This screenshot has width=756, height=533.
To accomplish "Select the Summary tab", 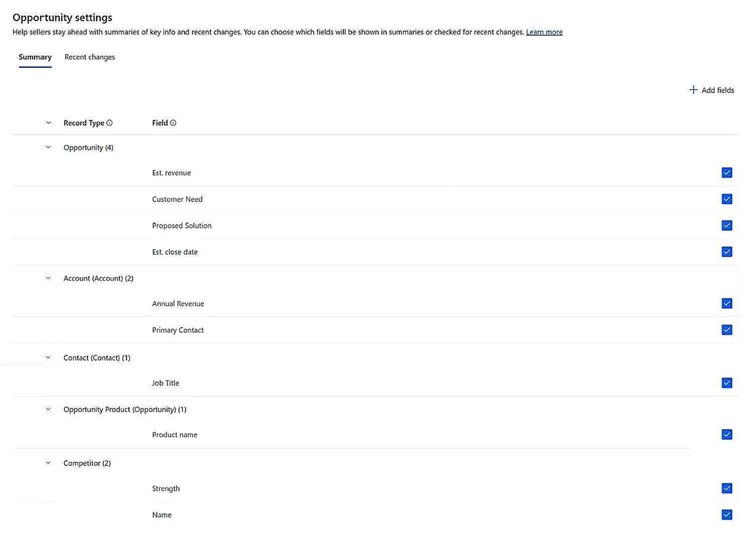I will click(x=35, y=57).
